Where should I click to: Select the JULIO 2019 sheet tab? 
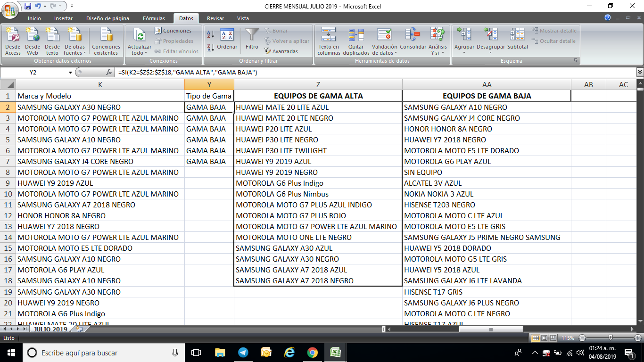[50, 329]
